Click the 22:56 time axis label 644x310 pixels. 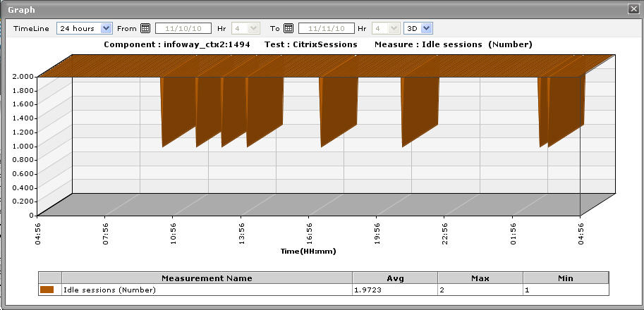[445, 233]
